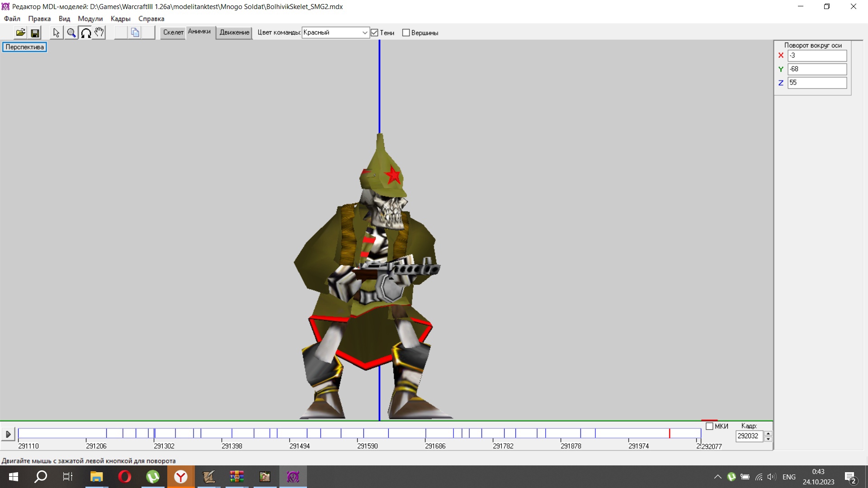
Task: Open the Правка menu
Action: point(39,19)
